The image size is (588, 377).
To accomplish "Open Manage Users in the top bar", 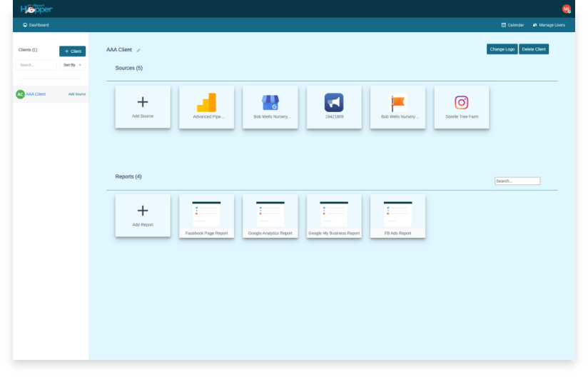I will (x=549, y=25).
